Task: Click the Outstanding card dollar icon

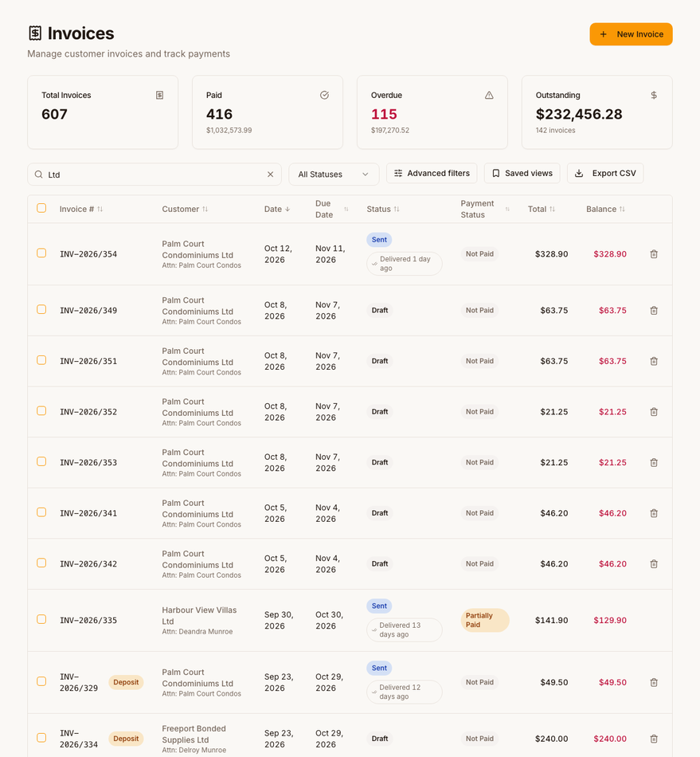Action: point(654,95)
